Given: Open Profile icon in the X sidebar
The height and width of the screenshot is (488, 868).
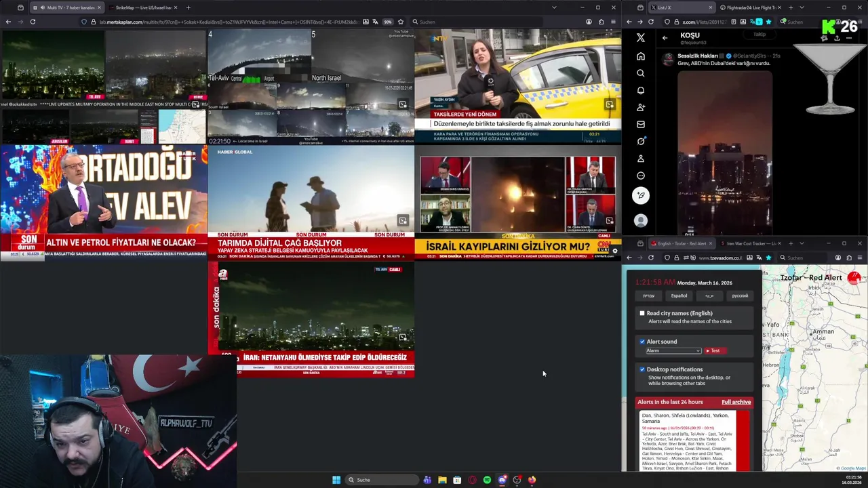Looking at the screenshot, I should pyautogui.click(x=641, y=158).
